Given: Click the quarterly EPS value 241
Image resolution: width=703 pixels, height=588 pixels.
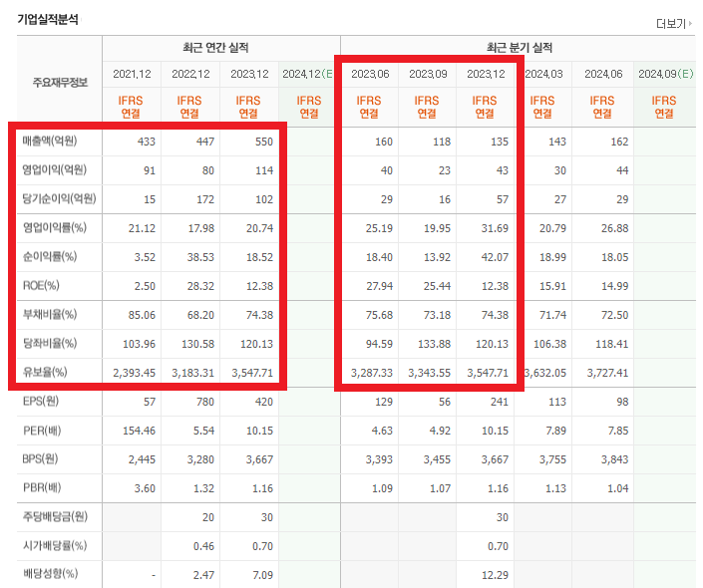Looking at the screenshot, I should coord(500,402).
